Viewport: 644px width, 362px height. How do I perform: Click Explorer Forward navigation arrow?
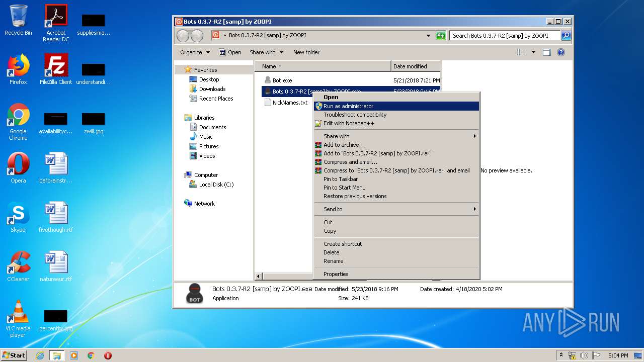coord(197,36)
